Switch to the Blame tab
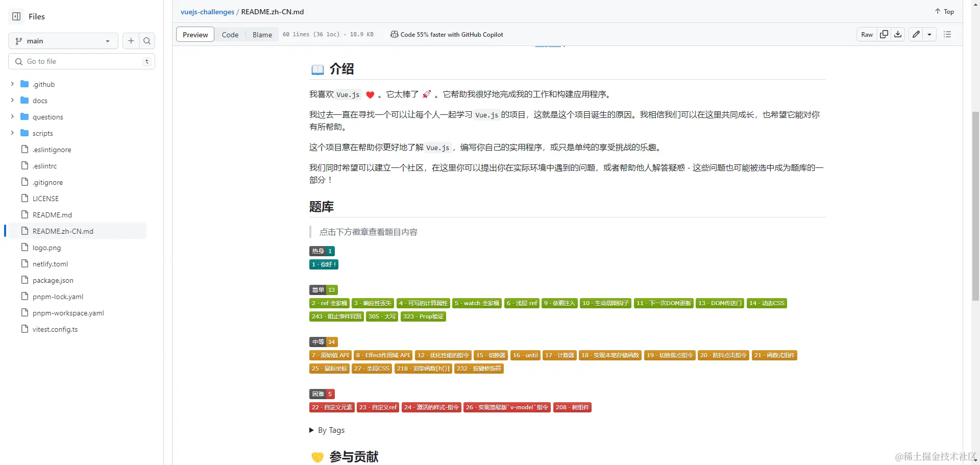This screenshot has height=465, width=980. [262, 34]
